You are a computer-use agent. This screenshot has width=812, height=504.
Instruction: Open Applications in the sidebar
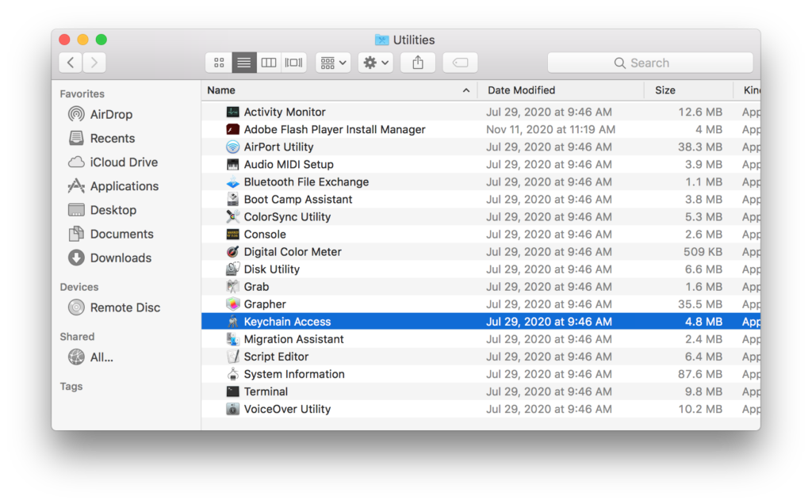(x=124, y=186)
